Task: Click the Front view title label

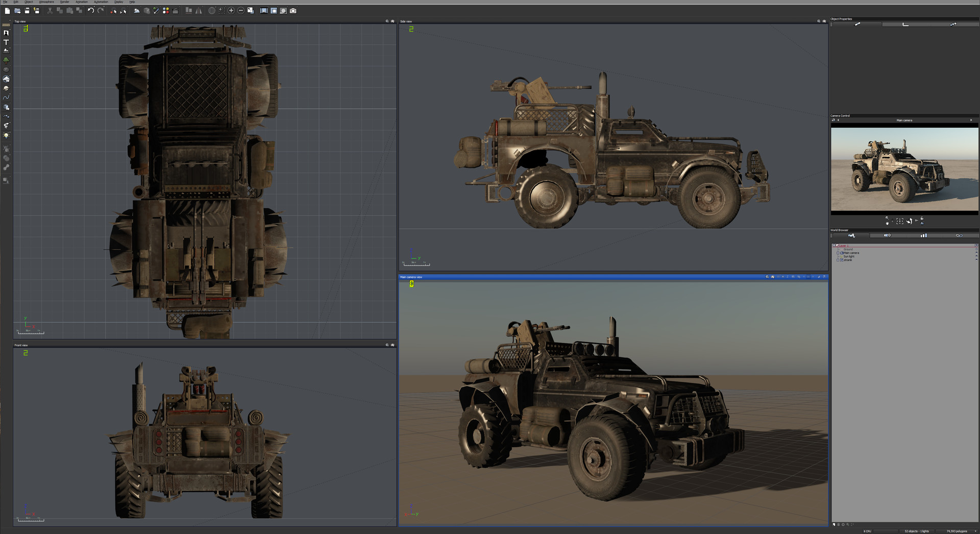Action: [x=21, y=345]
